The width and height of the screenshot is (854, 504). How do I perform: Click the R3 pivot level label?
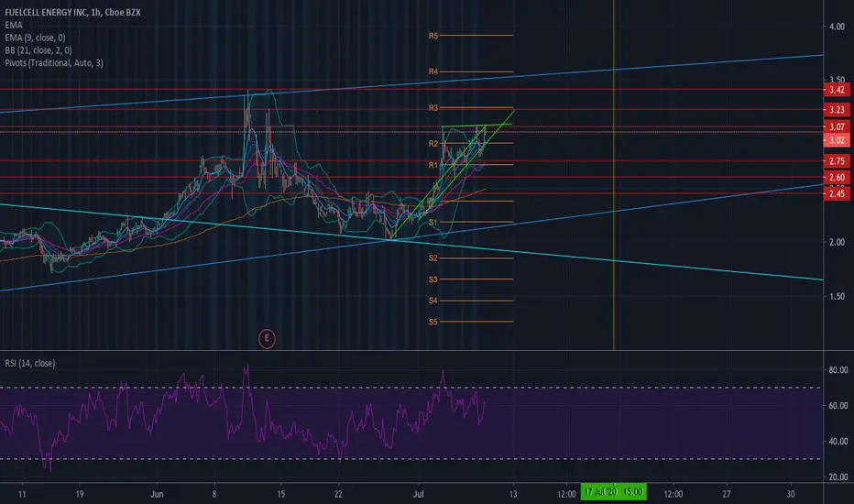click(433, 108)
